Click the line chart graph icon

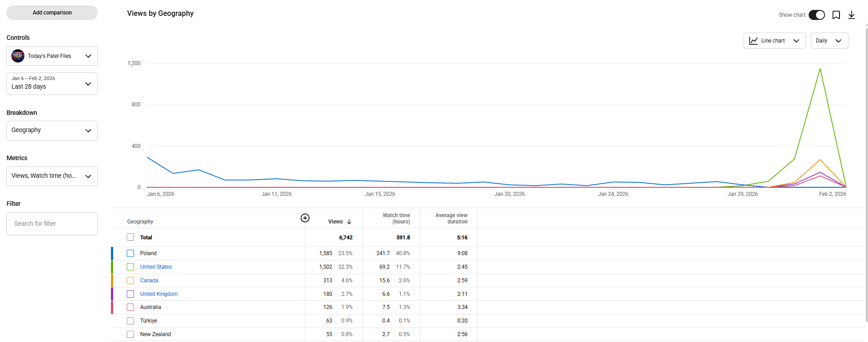pos(753,41)
